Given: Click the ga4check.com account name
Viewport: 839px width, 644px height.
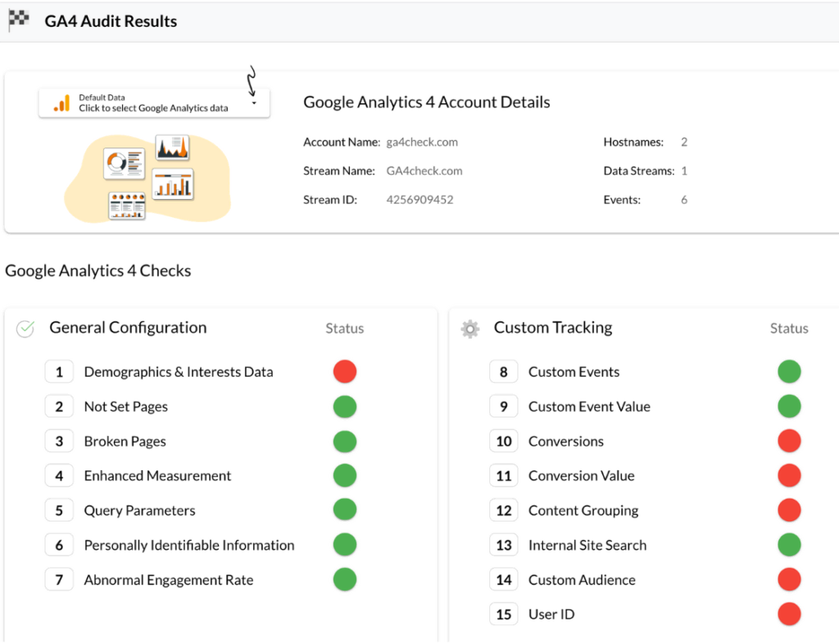Looking at the screenshot, I should [421, 142].
